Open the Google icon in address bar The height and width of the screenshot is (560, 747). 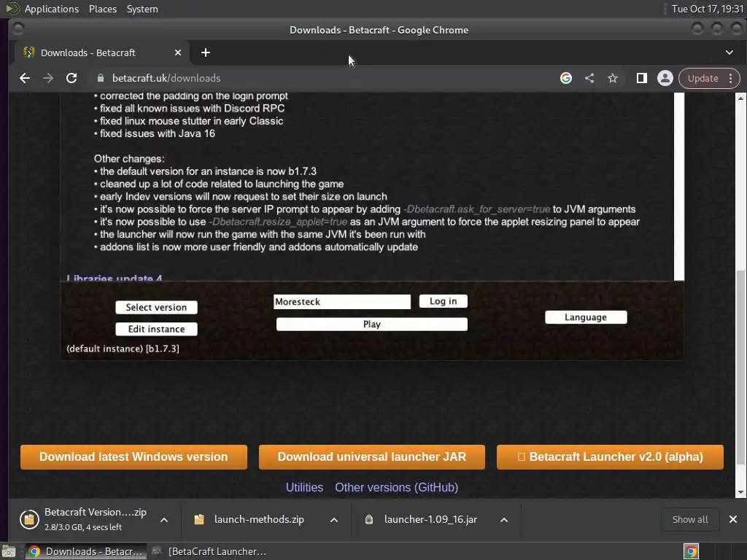[566, 78]
